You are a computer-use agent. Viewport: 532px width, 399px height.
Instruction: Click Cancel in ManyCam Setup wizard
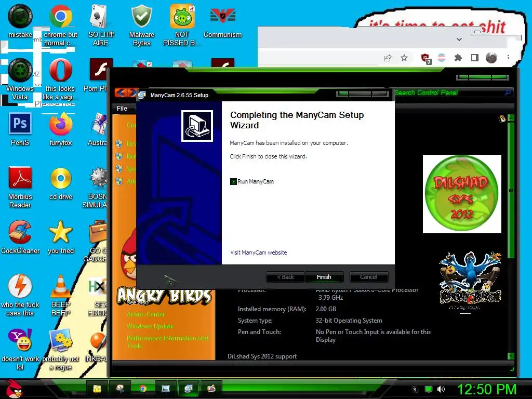click(x=368, y=277)
